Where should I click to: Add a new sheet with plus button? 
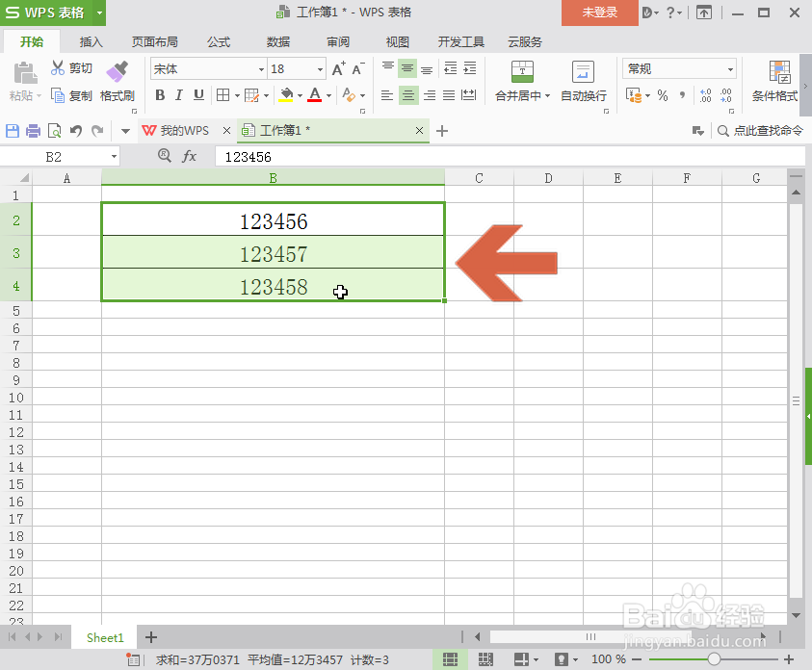click(x=150, y=637)
